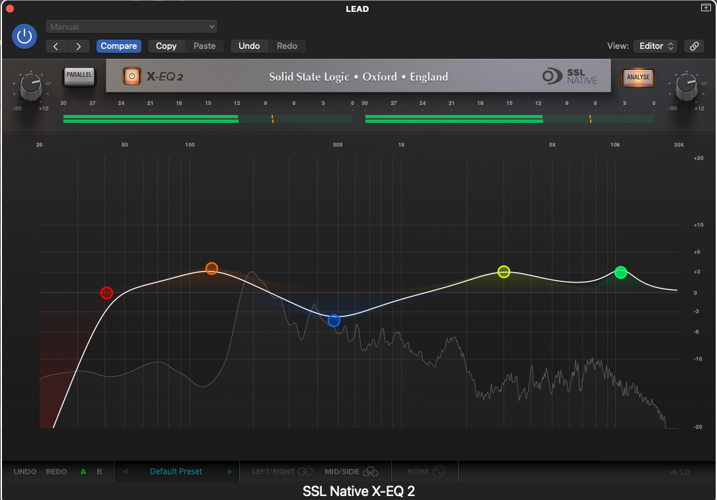Select the A comparison slot
Viewport: 717px width, 500px height.
point(83,472)
